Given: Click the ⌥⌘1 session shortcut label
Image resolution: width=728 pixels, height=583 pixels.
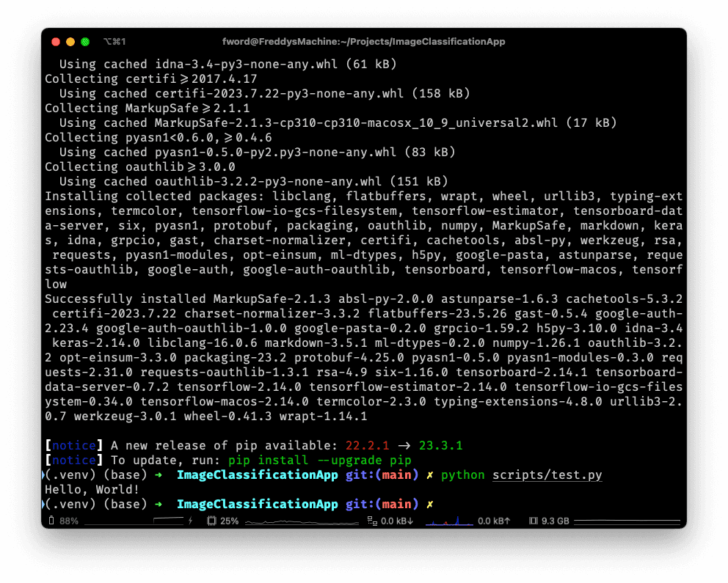Looking at the screenshot, I should click(x=114, y=42).
